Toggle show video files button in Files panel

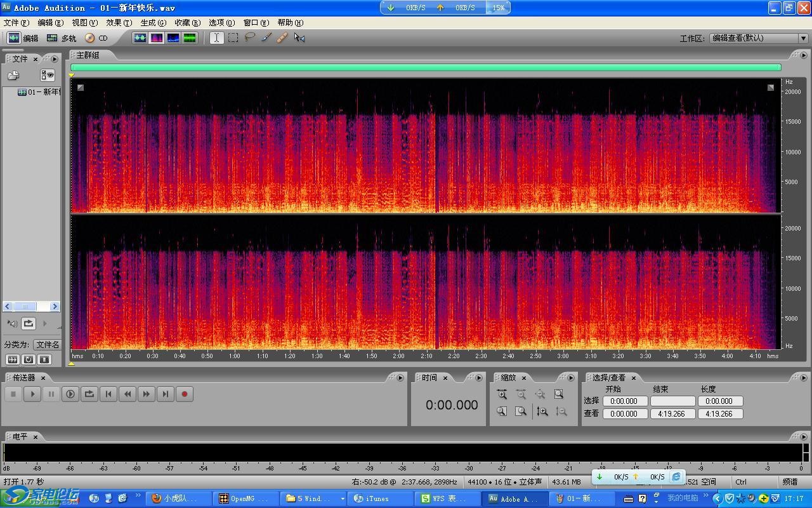coord(44,359)
